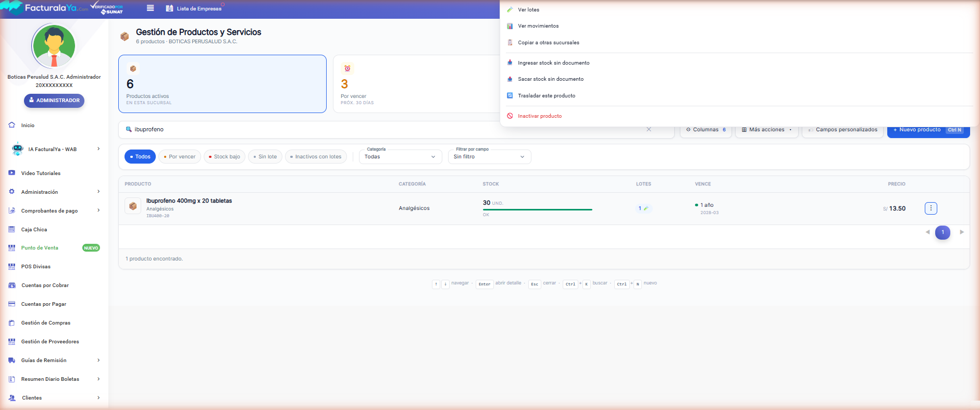Viewport: 980px width, 410px height.
Task: Clear the search field with the X icon
Action: (x=649, y=129)
